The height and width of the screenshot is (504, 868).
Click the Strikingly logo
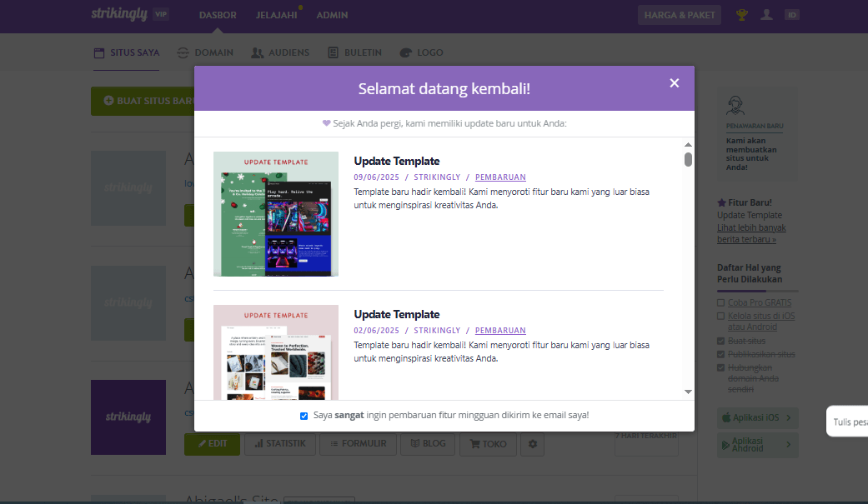[x=119, y=14]
